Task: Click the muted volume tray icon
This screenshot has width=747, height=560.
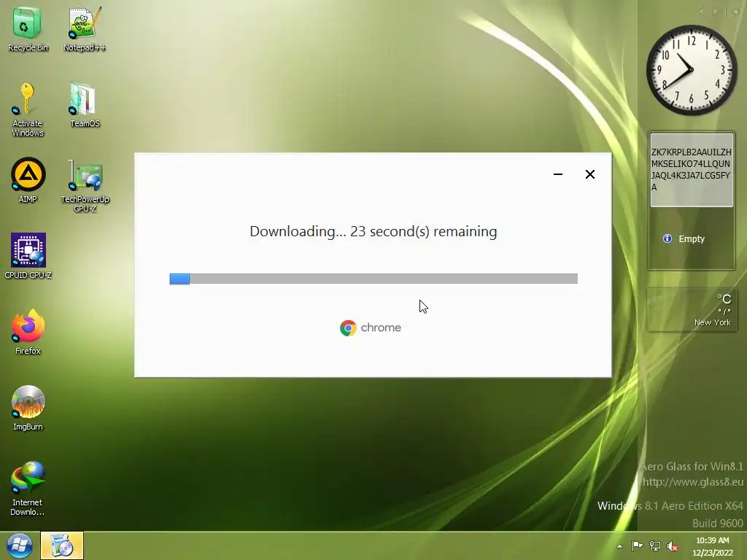Action: (x=672, y=546)
